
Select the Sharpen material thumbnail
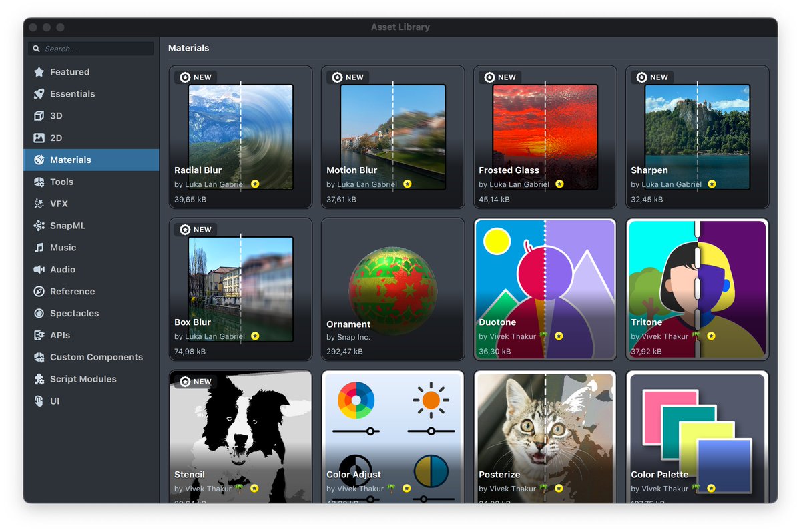[697, 137]
